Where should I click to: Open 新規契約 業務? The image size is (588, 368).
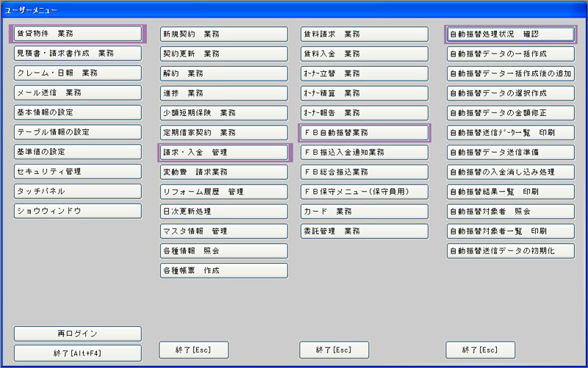click(224, 35)
